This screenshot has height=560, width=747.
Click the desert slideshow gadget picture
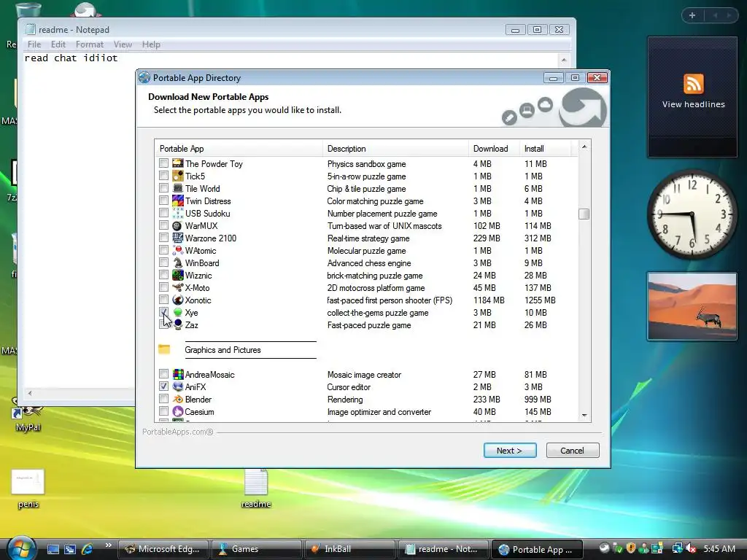[692, 306]
